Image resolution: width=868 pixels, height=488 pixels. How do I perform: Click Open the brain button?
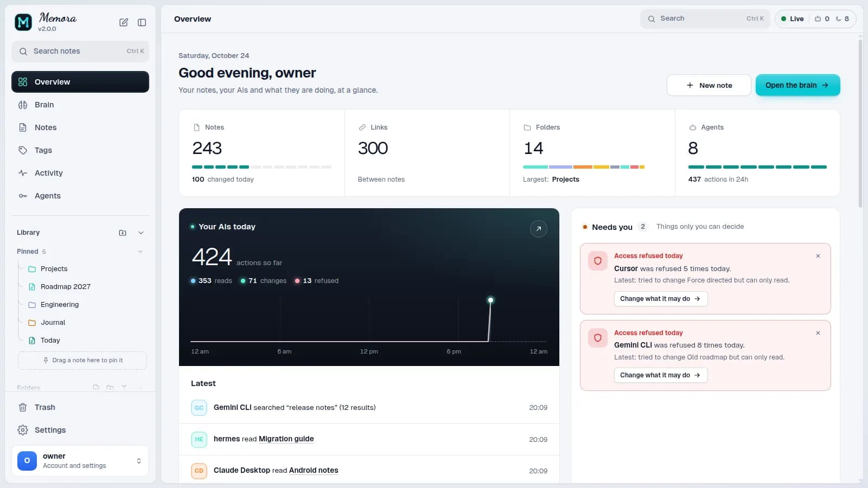pos(797,85)
